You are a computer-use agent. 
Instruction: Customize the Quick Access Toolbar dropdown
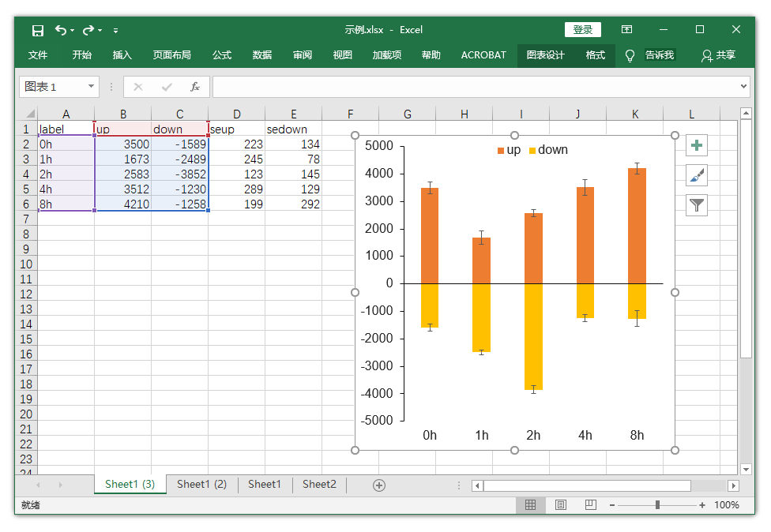115,31
